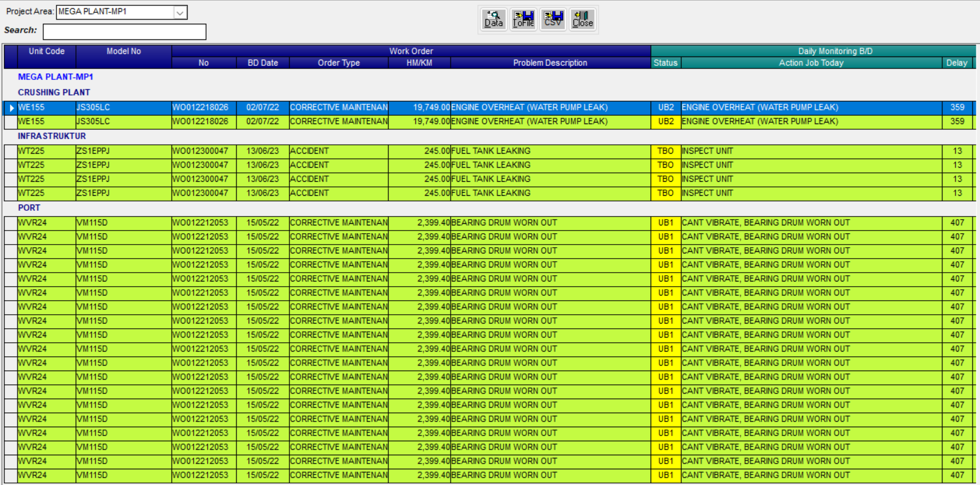Click the Status column header
Viewport: 980px width, 485px height.
(665, 63)
